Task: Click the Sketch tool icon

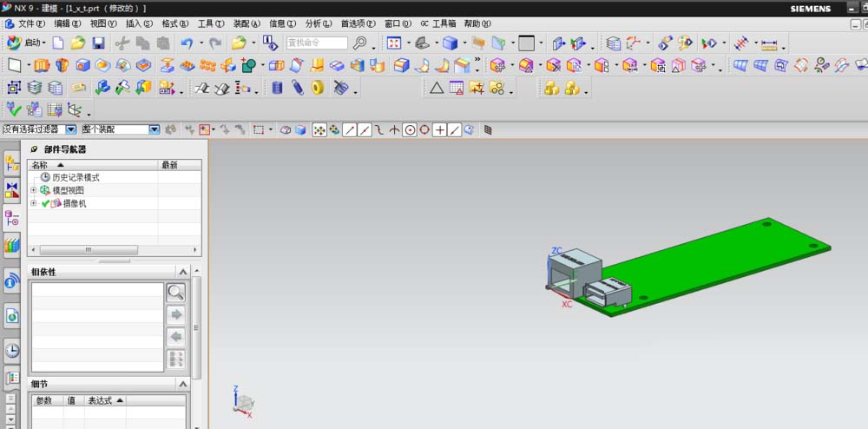Action: 15,65
